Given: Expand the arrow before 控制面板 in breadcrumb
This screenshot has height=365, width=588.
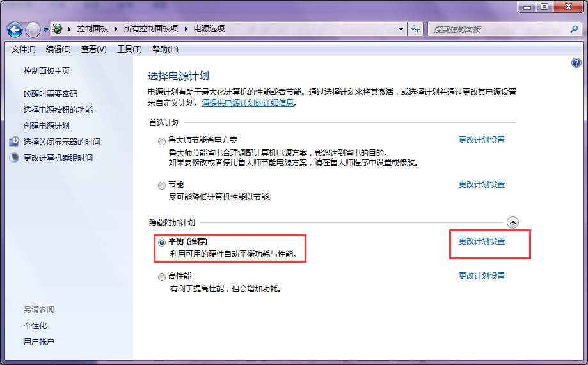Looking at the screenshot, I should coord(69,29).
